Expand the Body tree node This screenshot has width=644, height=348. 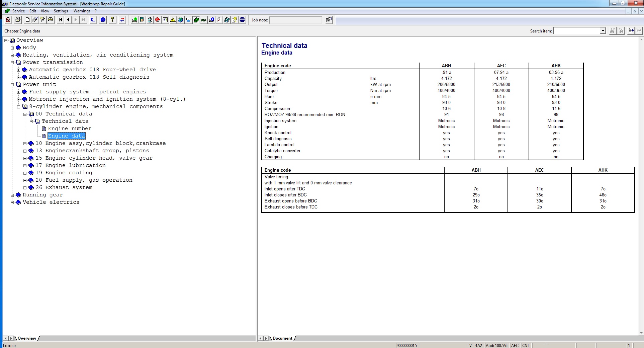pos(12,48)
